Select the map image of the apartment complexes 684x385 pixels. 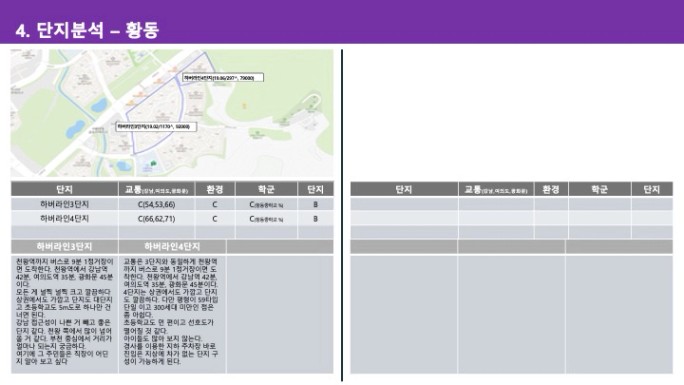[172, 113]
